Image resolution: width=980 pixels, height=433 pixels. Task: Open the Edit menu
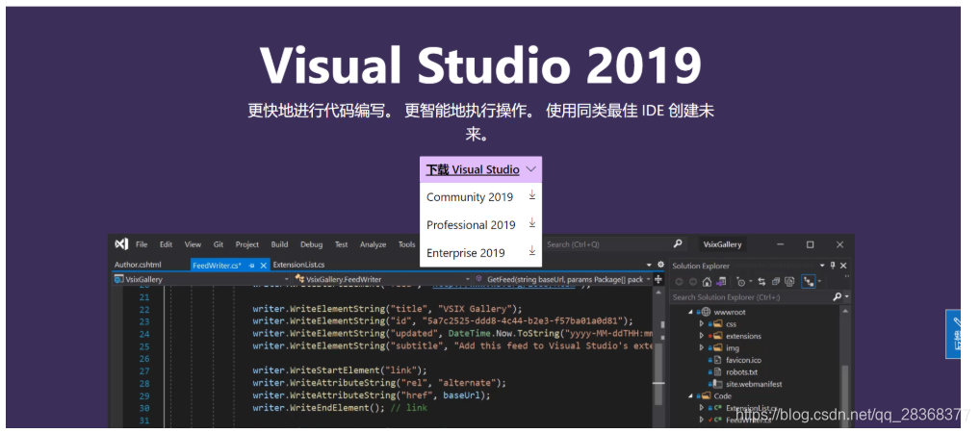[166, 244]
